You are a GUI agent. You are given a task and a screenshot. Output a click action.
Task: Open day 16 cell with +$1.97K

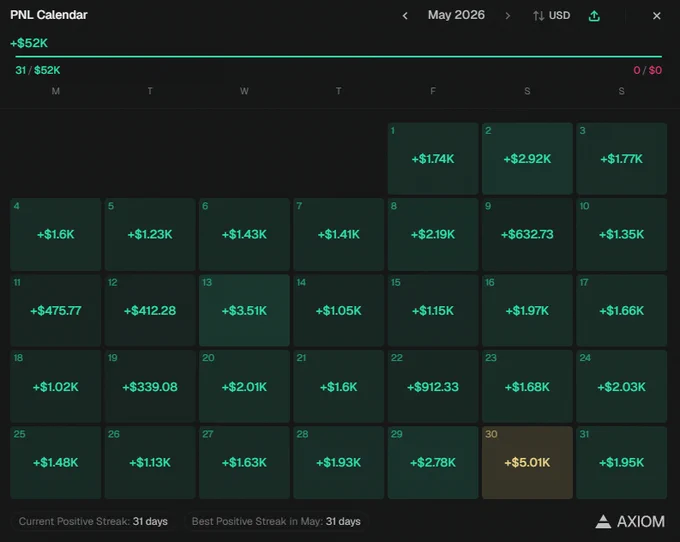527,310
